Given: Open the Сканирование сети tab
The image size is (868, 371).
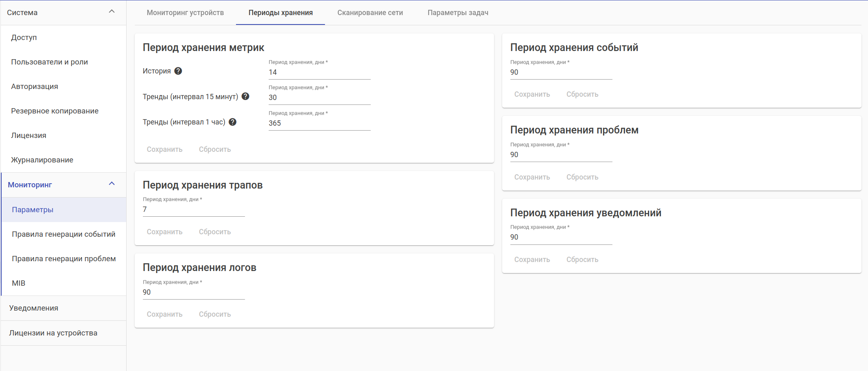Looking at the screenshot, I should coord(370,13).
